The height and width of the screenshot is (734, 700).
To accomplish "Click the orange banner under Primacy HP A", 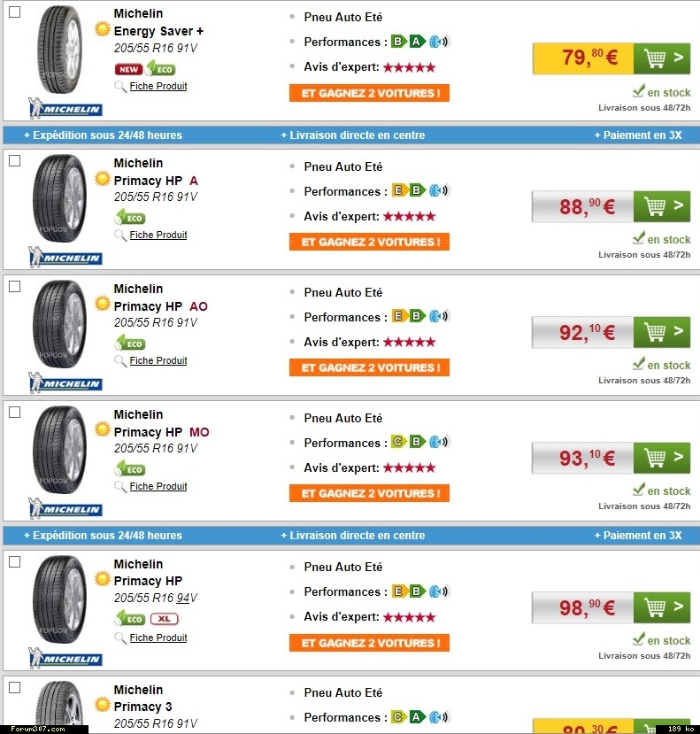I will pyautogui.click(x=369, y=242).
